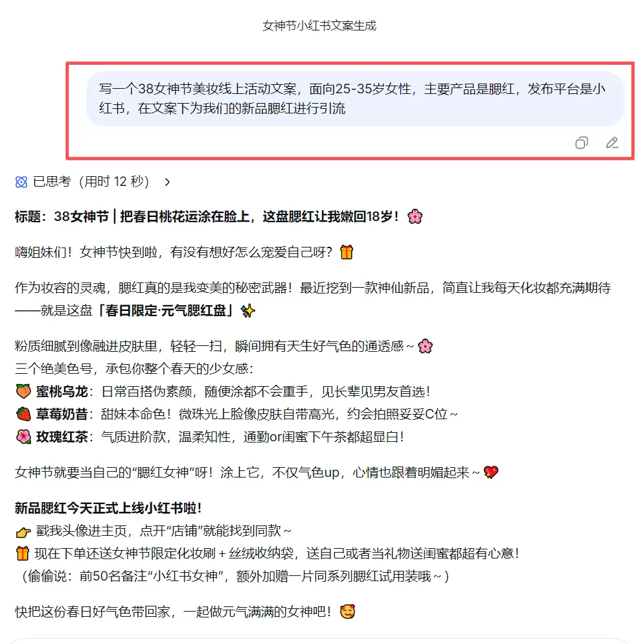
Task: Click the heart emoji after 明媚起来
Action: 491,472
